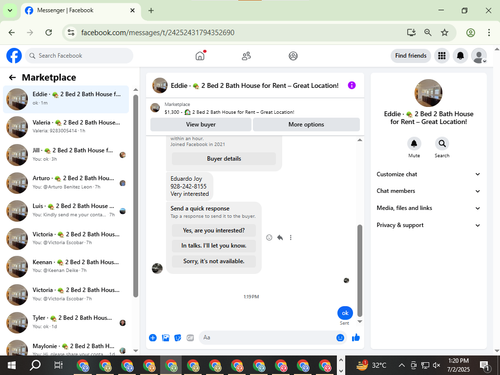Switch to the Messenger | Facebook tab
This screenshot has width=500, height=375.
point(80,11)
